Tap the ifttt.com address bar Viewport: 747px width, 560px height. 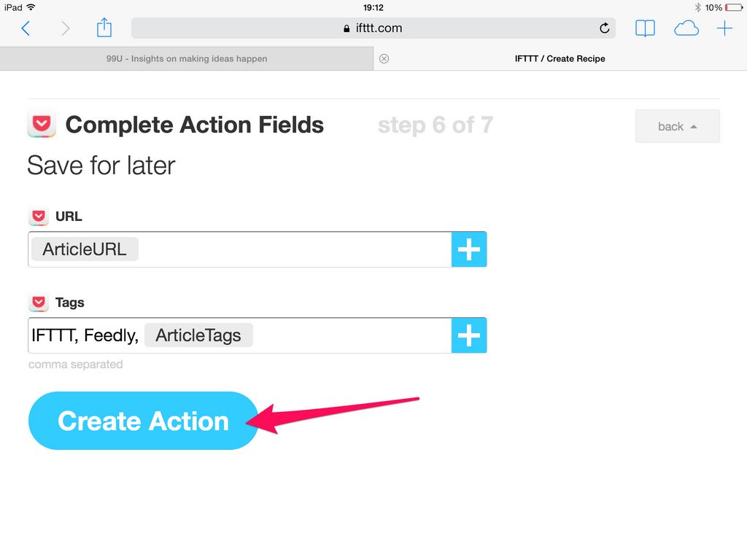[x=372, y=28]
